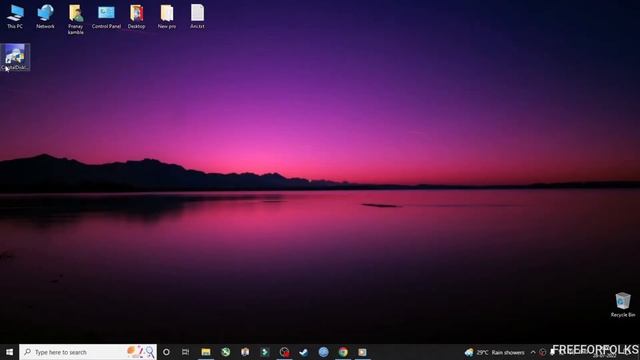Open the Steam taskbar icon

[304, 352]
